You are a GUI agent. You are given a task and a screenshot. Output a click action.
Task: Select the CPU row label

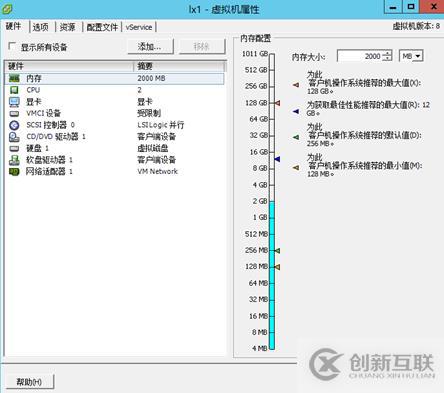tap(33, 90)
